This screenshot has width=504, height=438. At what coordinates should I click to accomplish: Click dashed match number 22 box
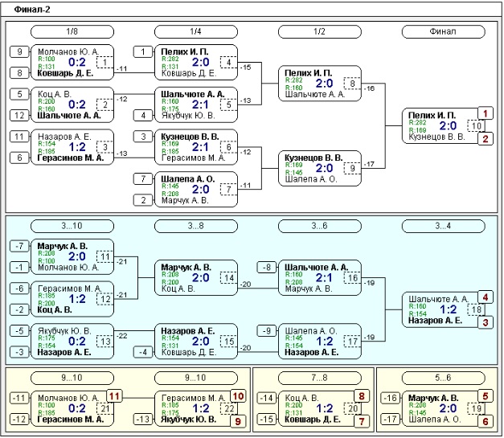click(228, 408)
